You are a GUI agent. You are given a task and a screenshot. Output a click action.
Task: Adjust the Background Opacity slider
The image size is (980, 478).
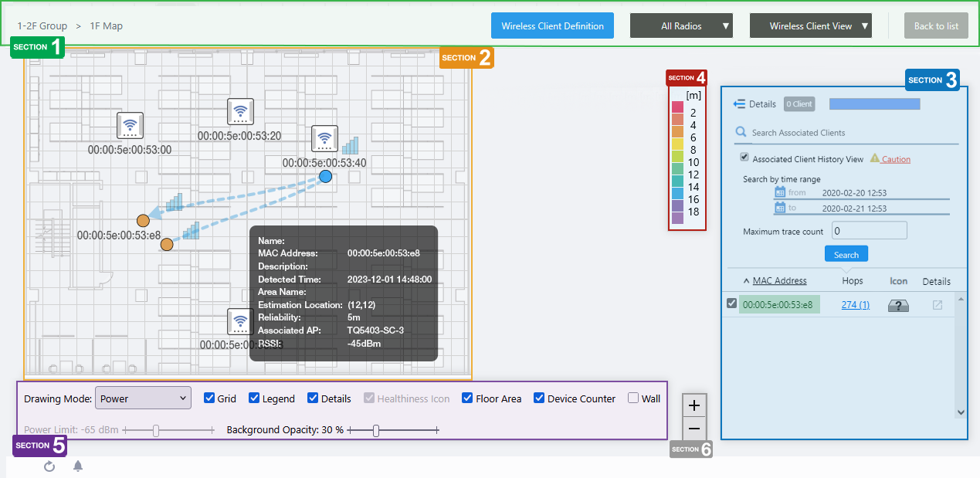[x=376, y=431]
